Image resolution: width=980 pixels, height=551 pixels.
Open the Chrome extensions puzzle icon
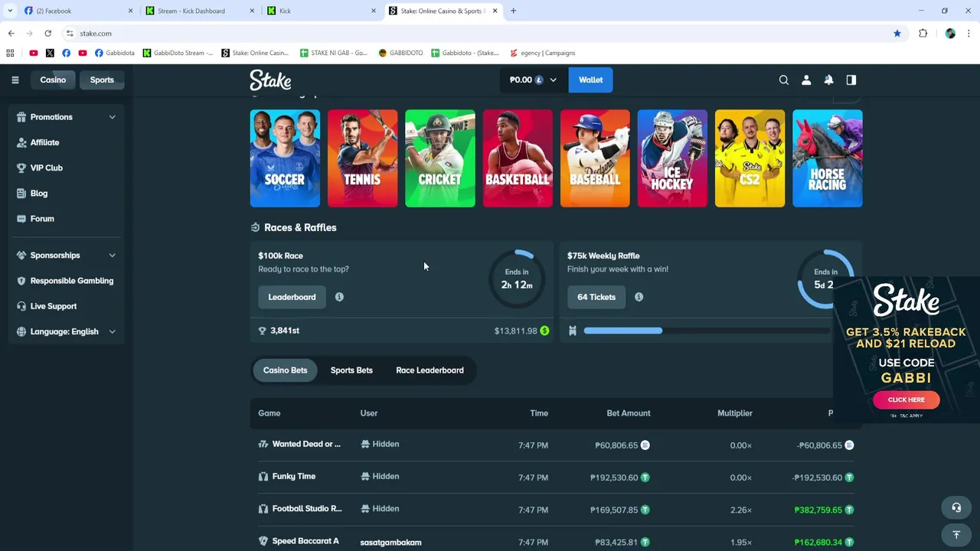point(923,34)
